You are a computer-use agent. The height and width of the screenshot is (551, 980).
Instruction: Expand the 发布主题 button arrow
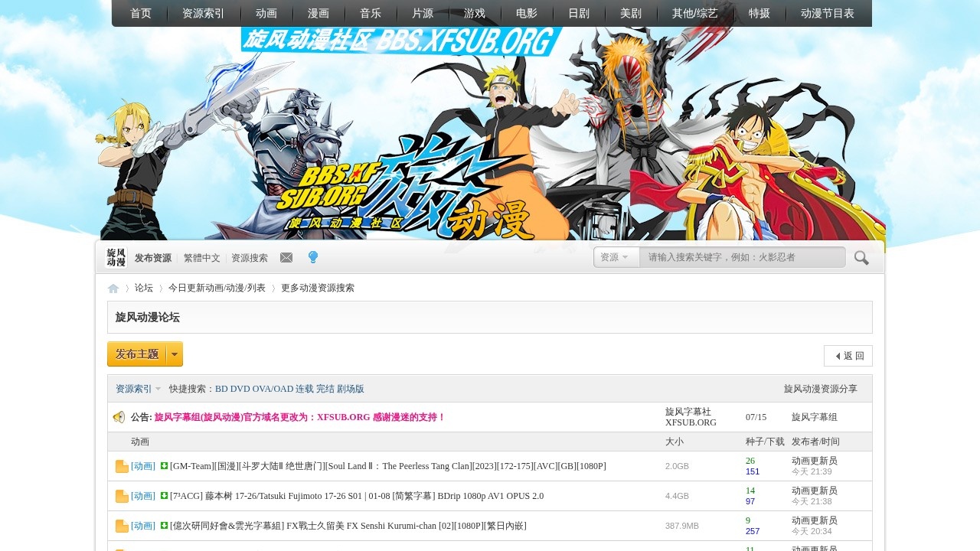click(175, 354)
